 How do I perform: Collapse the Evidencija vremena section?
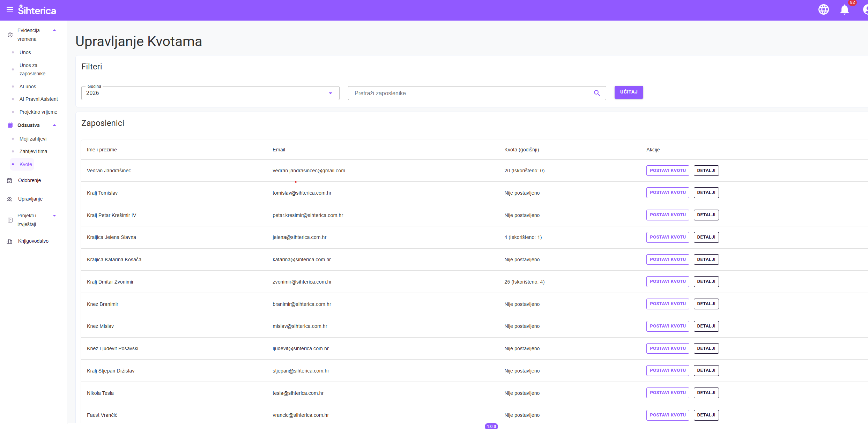click(54, 31)
